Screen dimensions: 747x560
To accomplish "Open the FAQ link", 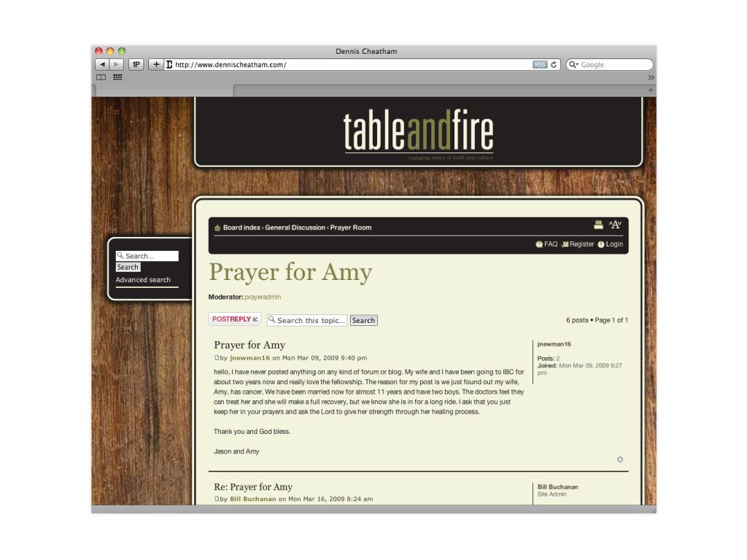I will pyautogui.click(x=546, y=244).
